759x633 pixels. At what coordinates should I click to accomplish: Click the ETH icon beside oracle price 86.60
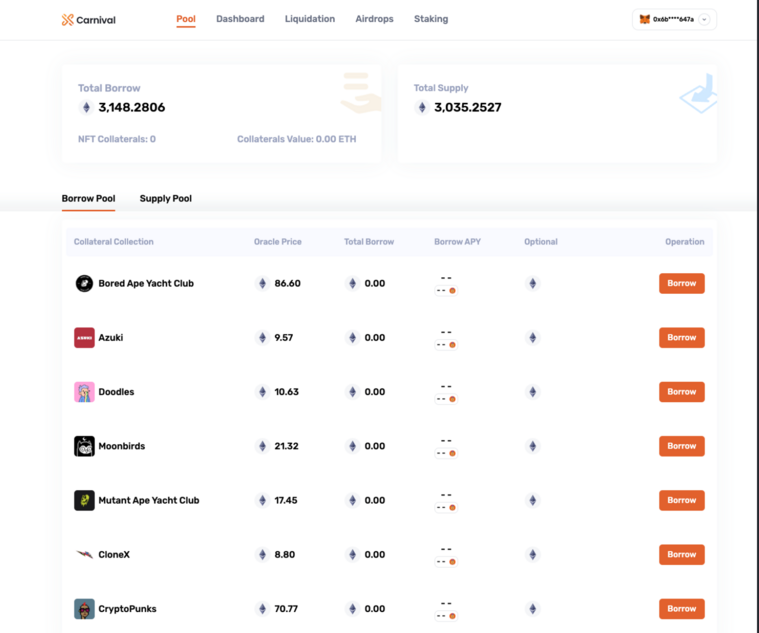(262, 283)
